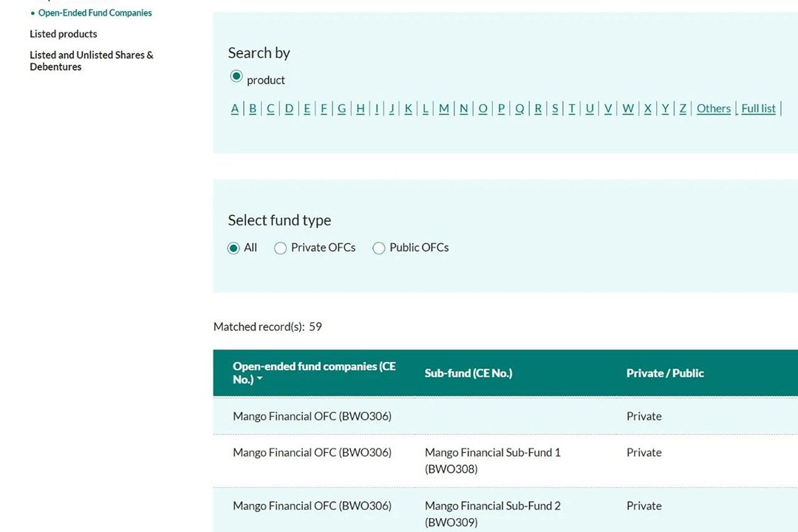Choose Private OFCs fund type
This screenshot has width=798, height=532.
(280, 248)
